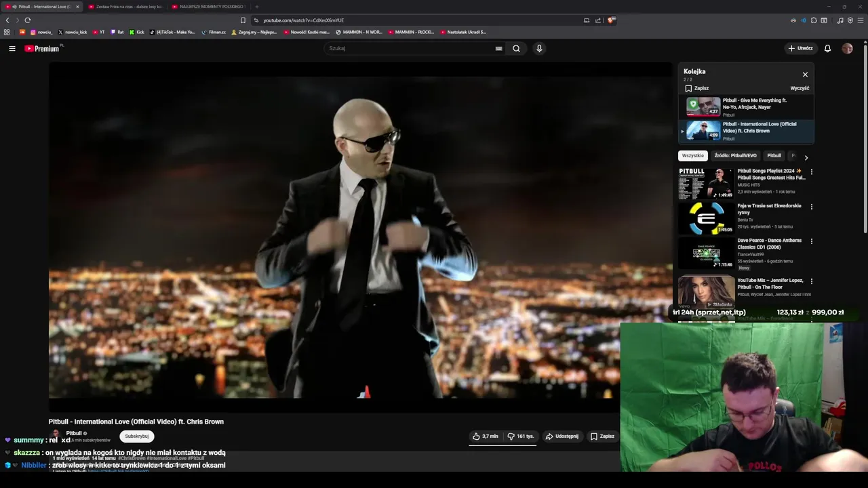Open options for Pitbull Songs Playlist 2024

click(x=811, y=172)
